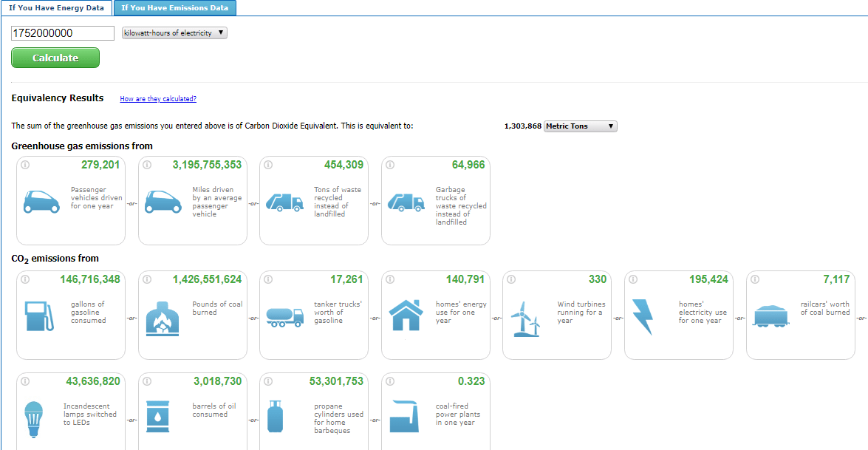Viewport: 868px width, 450px height.
Task: Open the How are they calculated link
Action: click(x=158, y=99)
